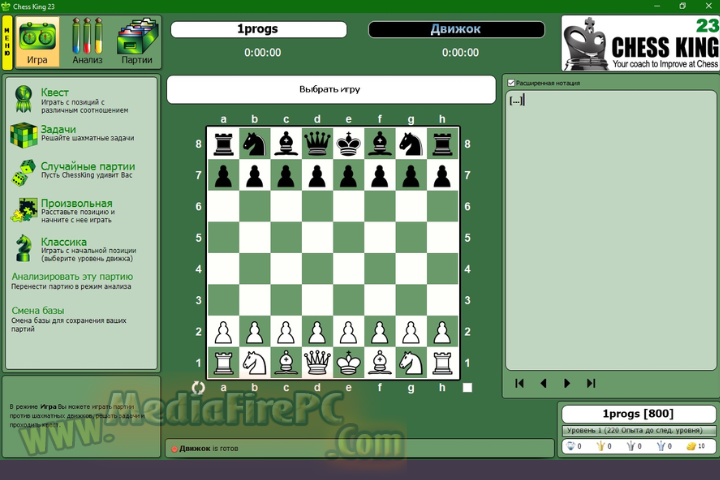
Task: Click the Chess King 23 logo banner
Action: point(641,43)
